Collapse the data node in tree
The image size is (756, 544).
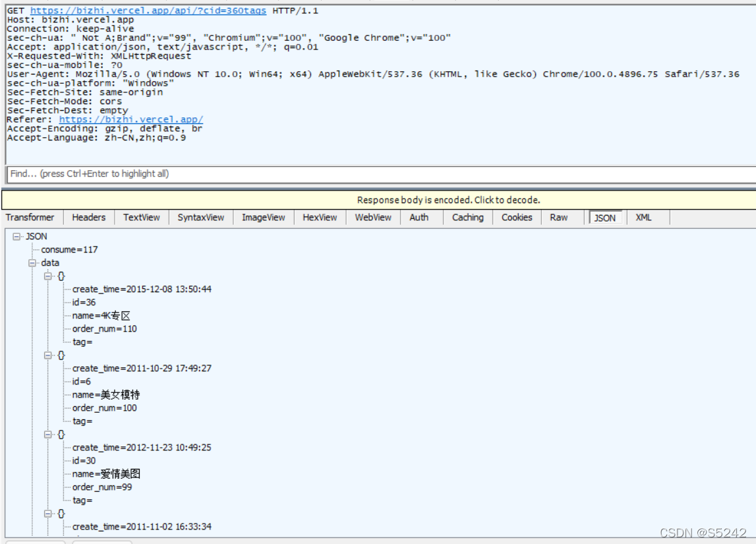tap(32, 263)
